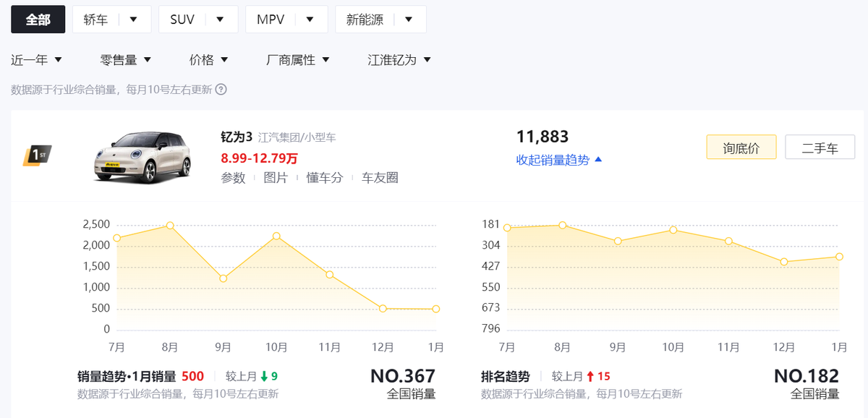The image size is (868, 418).
Task: Open the MPV category dropdown
Action: coord(286,20)
